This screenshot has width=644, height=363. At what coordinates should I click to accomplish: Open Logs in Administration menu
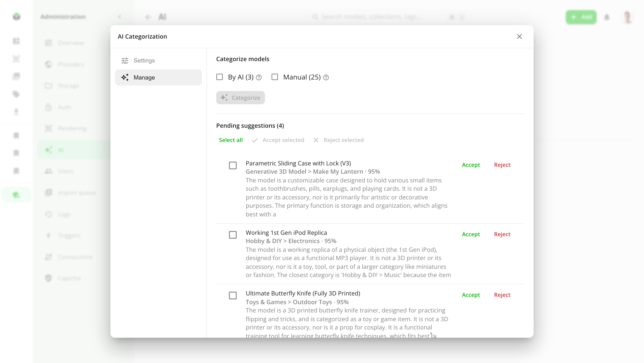74,214
